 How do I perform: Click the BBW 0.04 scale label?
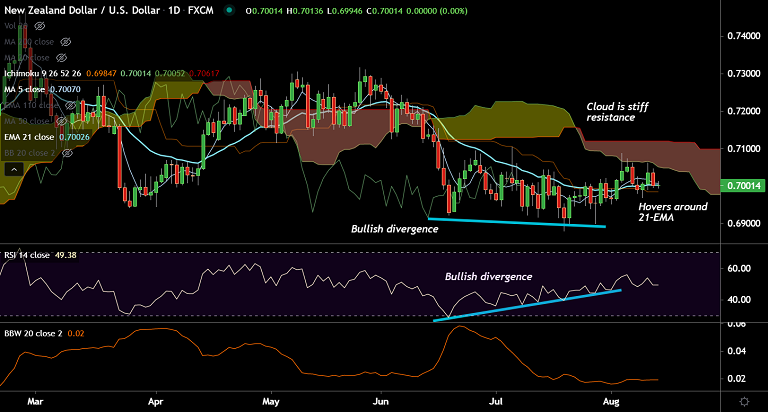point(736,351)
